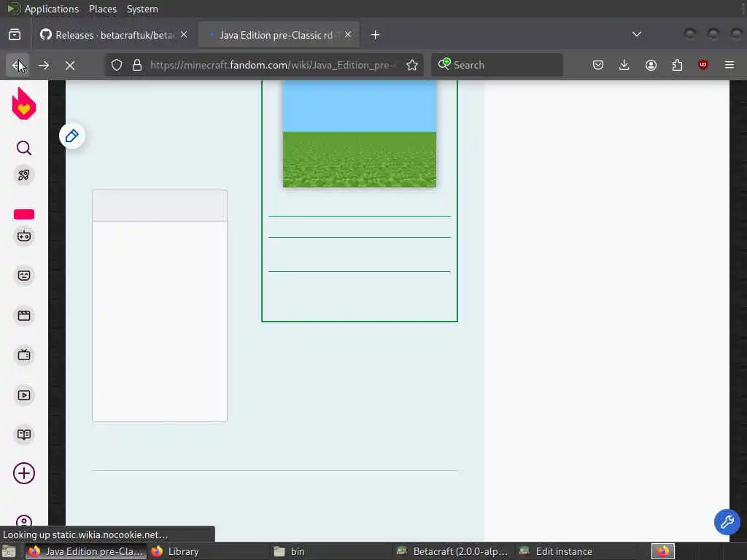Switch to Releases betacraftuk GitHub tab
The width and height of the screenshot is (747, 560).
click(x=115, y=35)
